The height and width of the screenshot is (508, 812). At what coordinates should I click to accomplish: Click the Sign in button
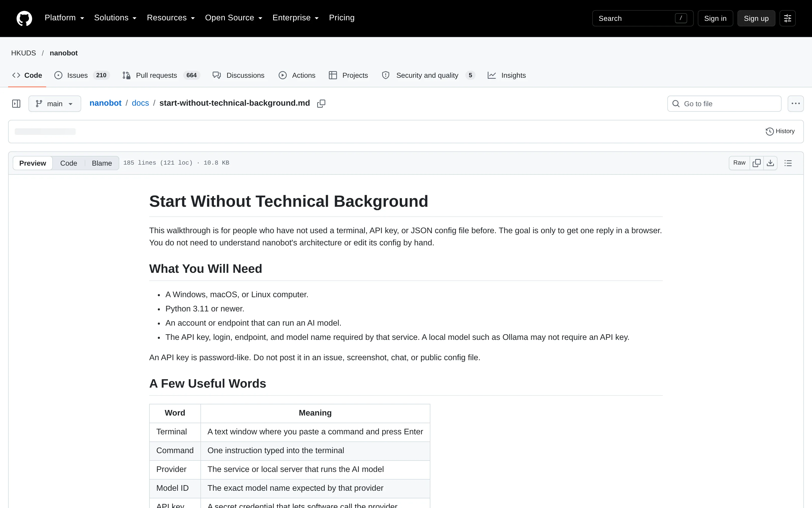coord(715,19)
